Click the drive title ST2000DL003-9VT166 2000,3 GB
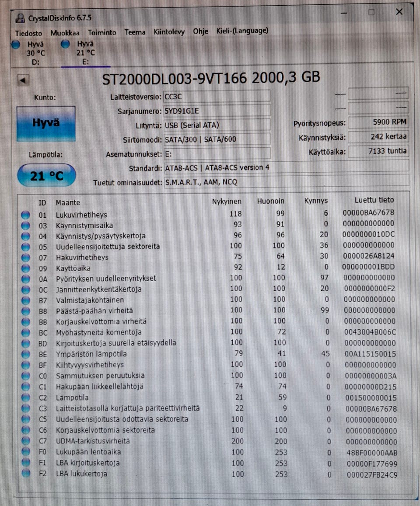The height and width of the screenshot is (506, 420). tap(211, 78)
